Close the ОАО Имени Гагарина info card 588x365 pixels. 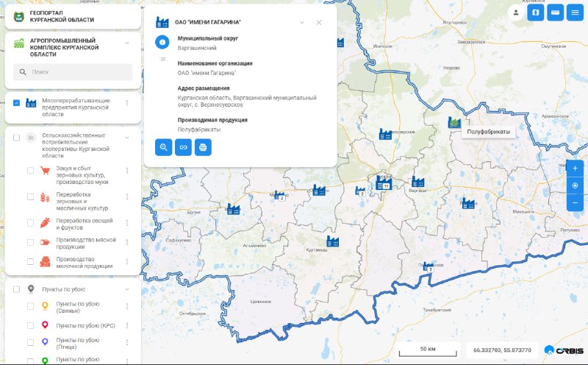pyautogui.click(x=319, y=22)
